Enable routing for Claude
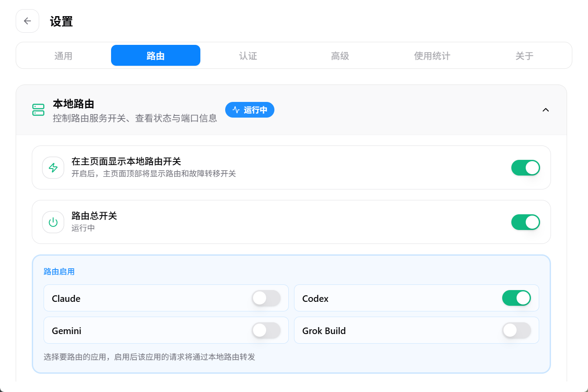The image size is (588, 392). [x=266, y=298]
